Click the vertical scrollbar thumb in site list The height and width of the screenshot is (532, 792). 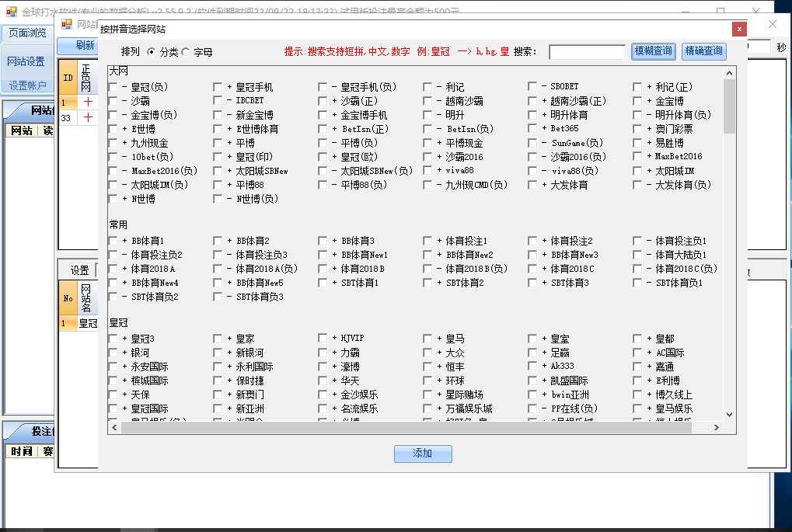pos(729,106)
